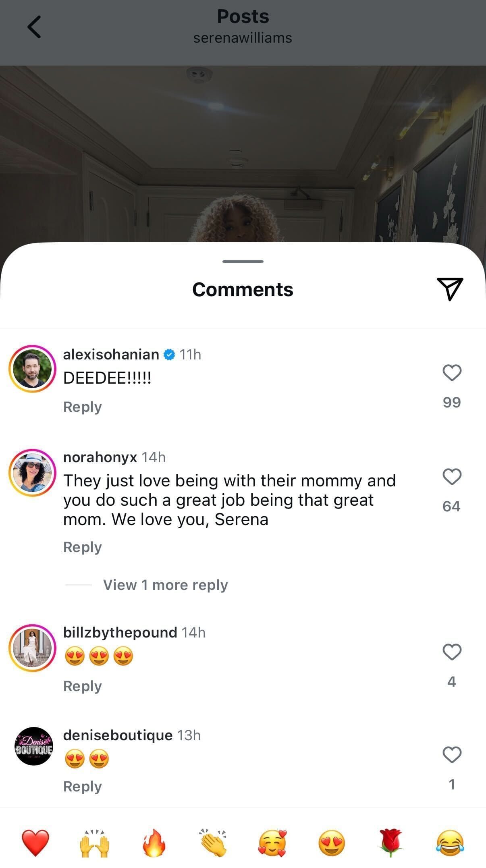Reply to norahonyx's comment
Viewport: 486px width, 868px height.
(82, 547)
